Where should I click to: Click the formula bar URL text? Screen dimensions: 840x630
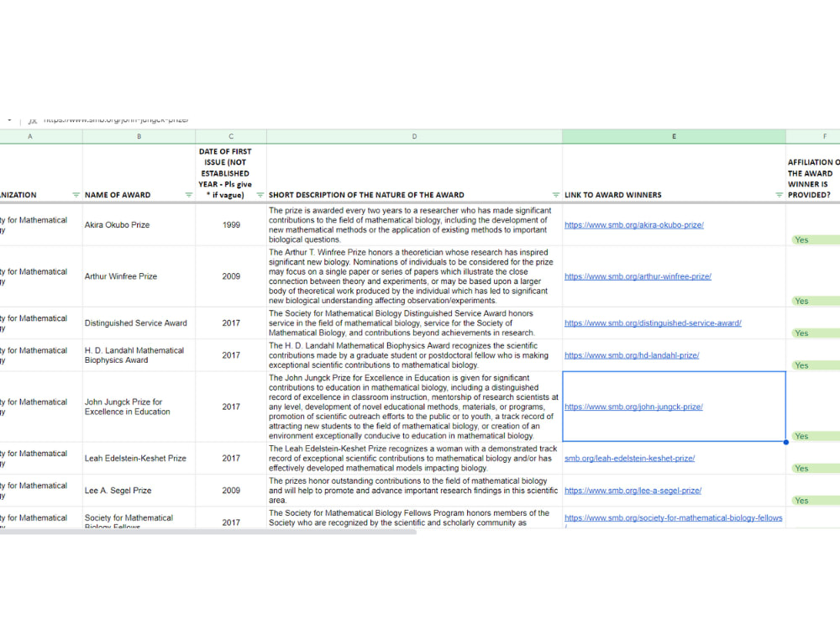click(x=116, y=120)
